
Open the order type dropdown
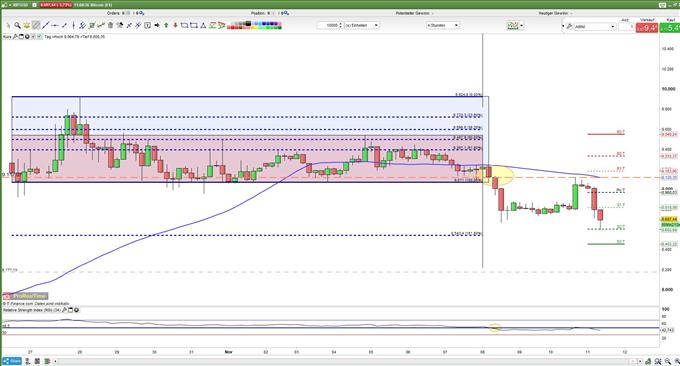click(594, 26)
